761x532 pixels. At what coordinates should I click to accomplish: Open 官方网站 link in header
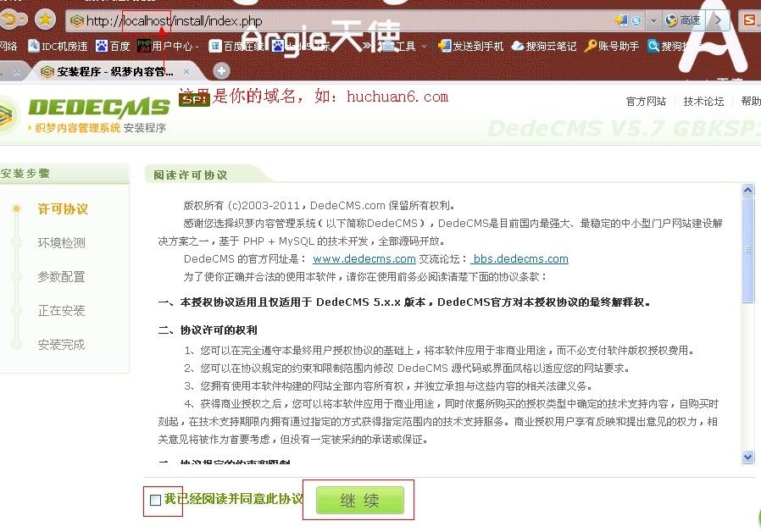pyautogui.click(x=646, y=102)
